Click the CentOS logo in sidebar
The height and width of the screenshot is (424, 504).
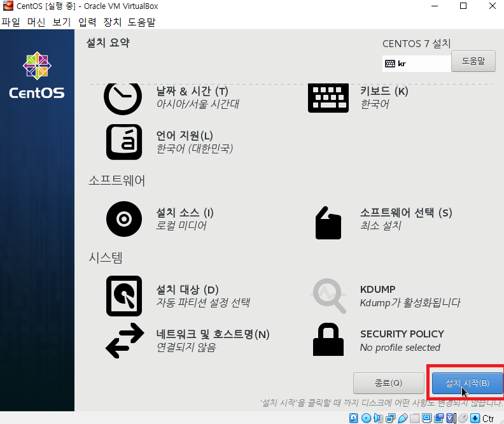coord(37,75)
